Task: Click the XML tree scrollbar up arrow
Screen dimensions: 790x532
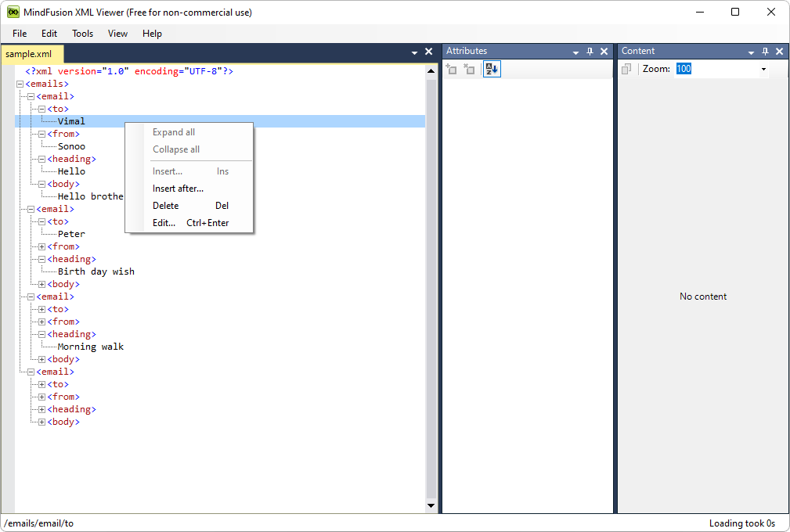Action: pos(431,71)
